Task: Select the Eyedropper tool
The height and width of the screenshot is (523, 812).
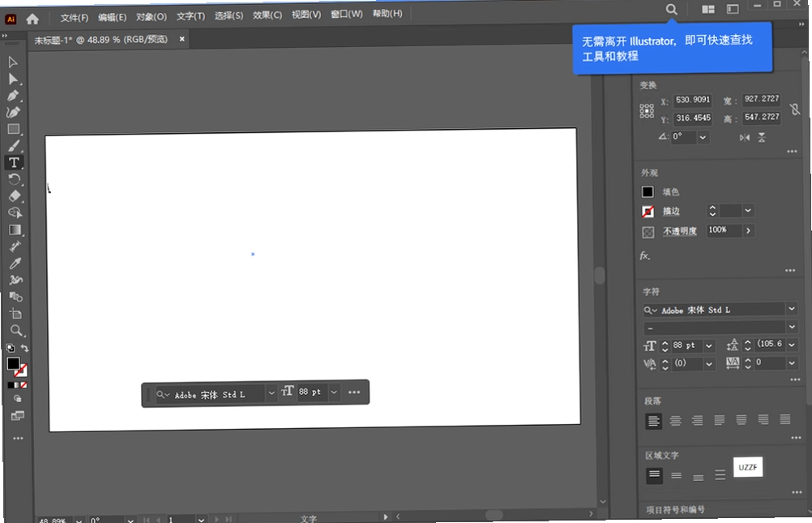Action: click(x=15, y=264)
